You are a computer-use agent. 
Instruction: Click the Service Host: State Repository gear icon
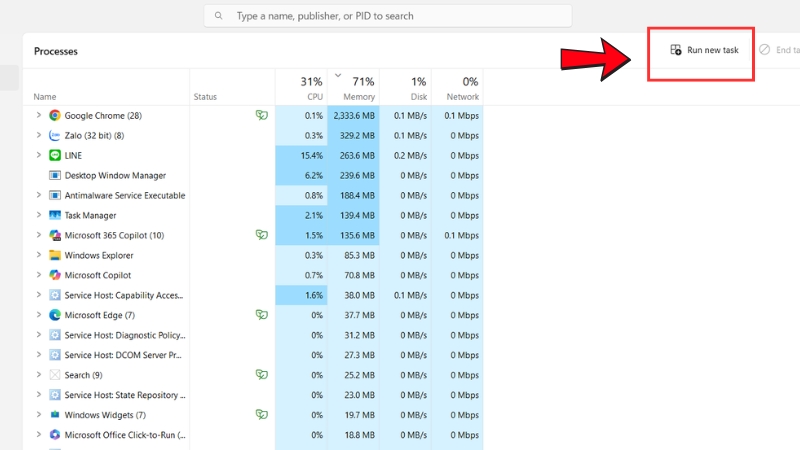tap(55, 395)
